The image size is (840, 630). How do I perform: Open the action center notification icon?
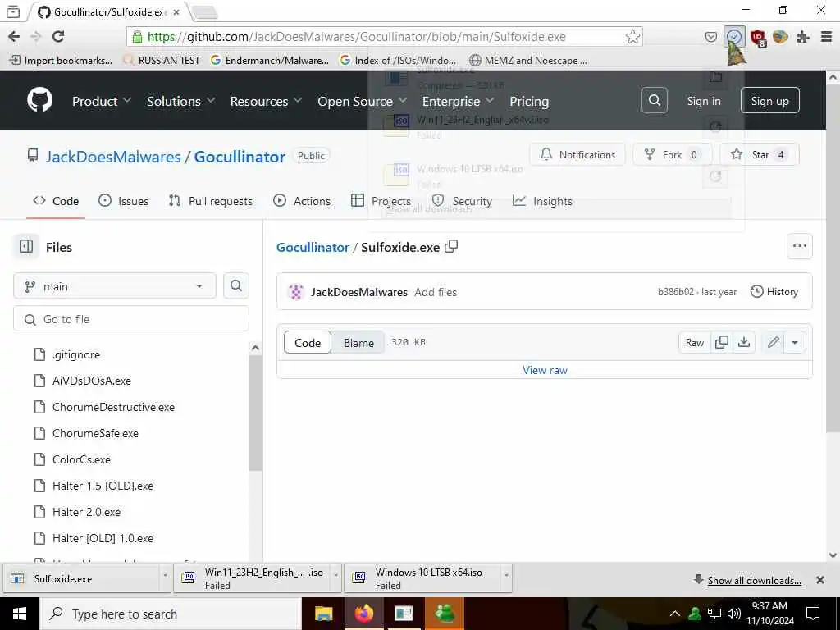813,614
